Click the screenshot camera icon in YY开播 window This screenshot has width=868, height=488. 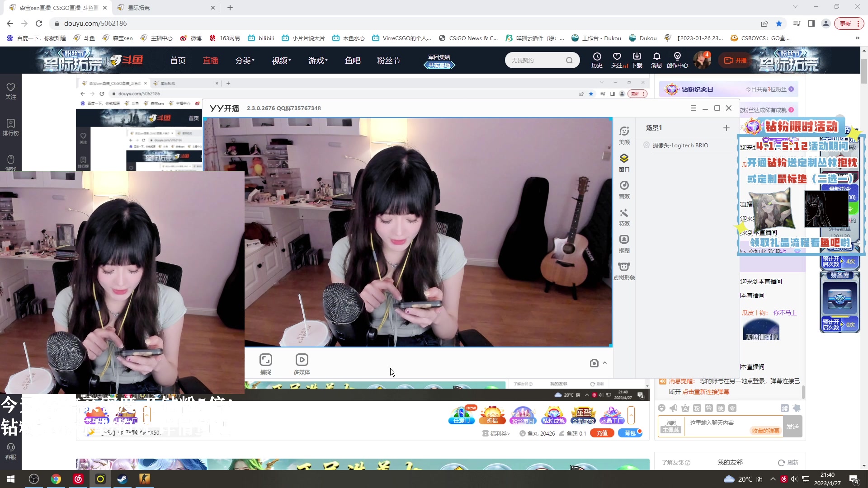pyautogui.click(x=594, y=363)
